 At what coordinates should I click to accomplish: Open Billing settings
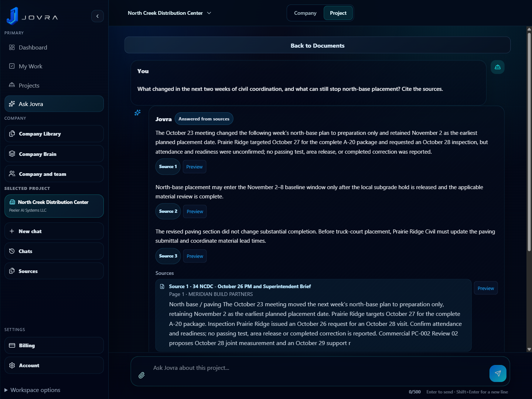[54, 345]
